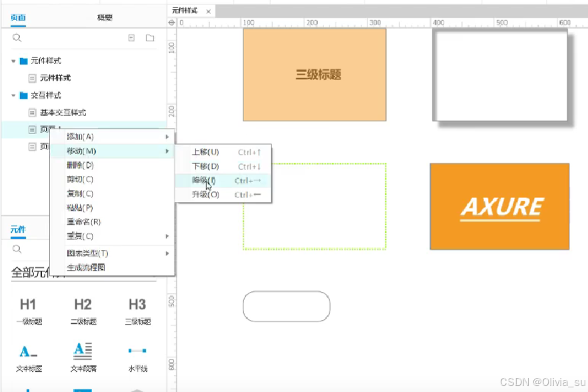Click the widget library search icon
The width and height of the screenshot is (588, 392).
(x=17, y=249)
